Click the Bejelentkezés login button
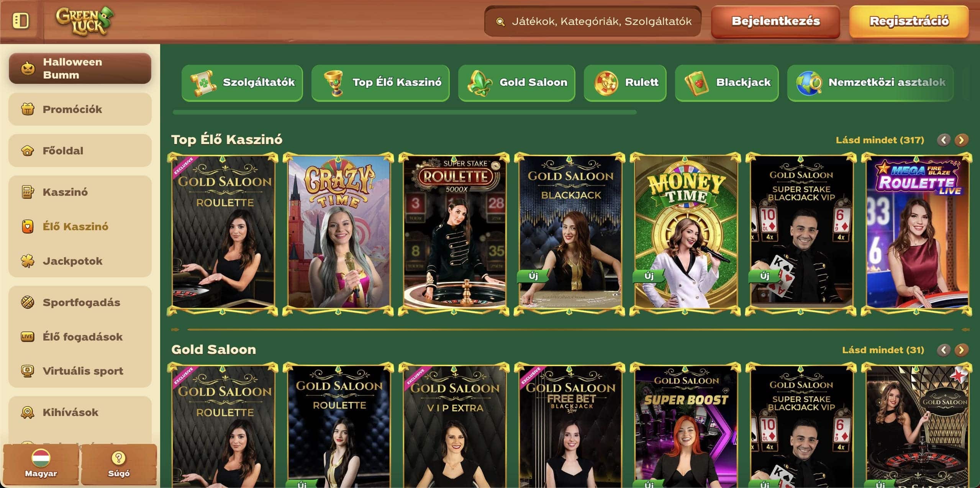This screenshot has height=488, width=980. tap(775, 21)
